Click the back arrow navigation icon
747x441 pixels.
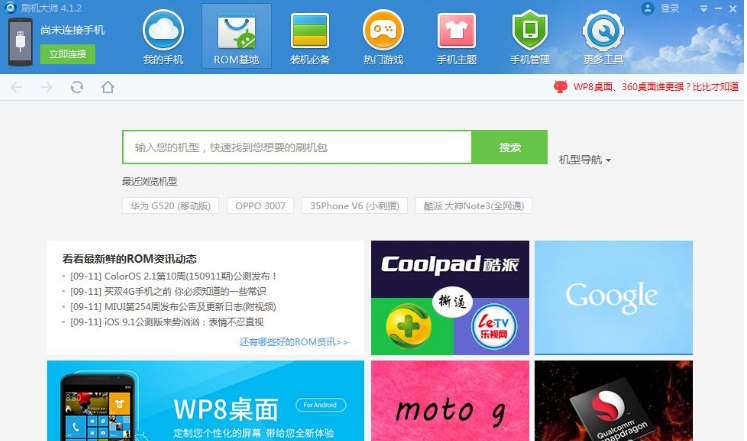[17, 88]
